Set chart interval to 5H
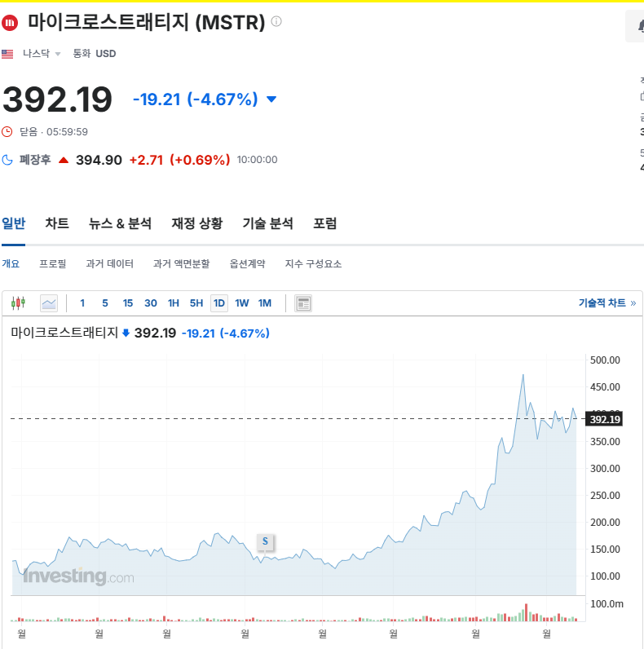The height and width of the screenshot is (649, 644). (196, 303)
